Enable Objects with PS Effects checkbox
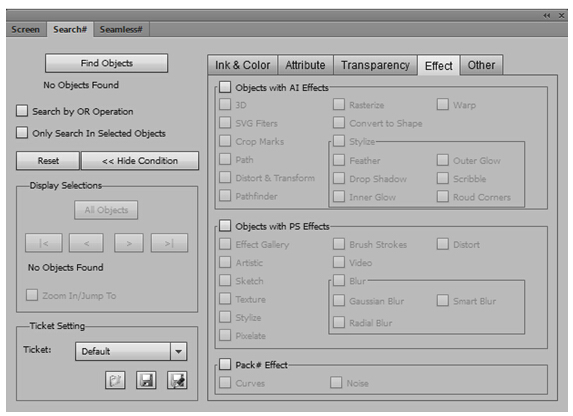 [x=225, y=226]
